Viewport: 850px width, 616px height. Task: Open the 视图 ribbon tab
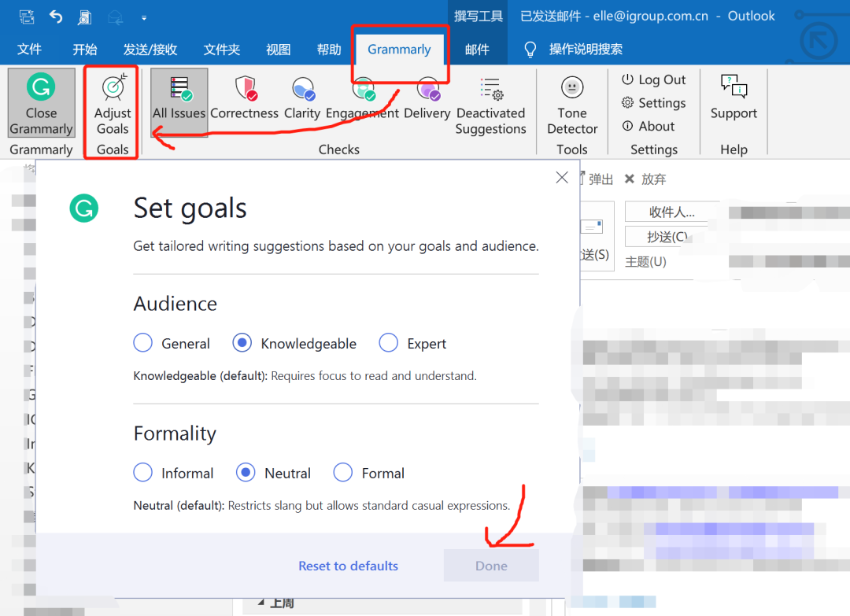pos(278,50)
